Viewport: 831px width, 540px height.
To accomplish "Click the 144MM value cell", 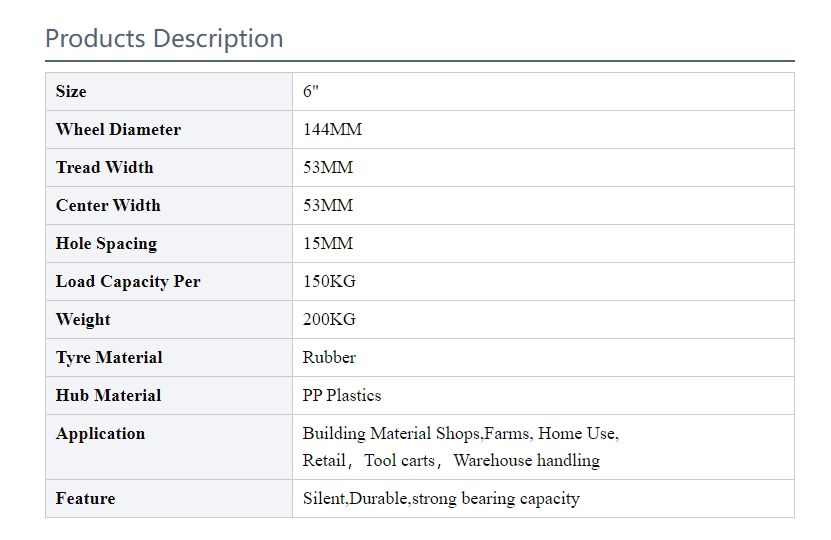I will (x=332, y=130).
